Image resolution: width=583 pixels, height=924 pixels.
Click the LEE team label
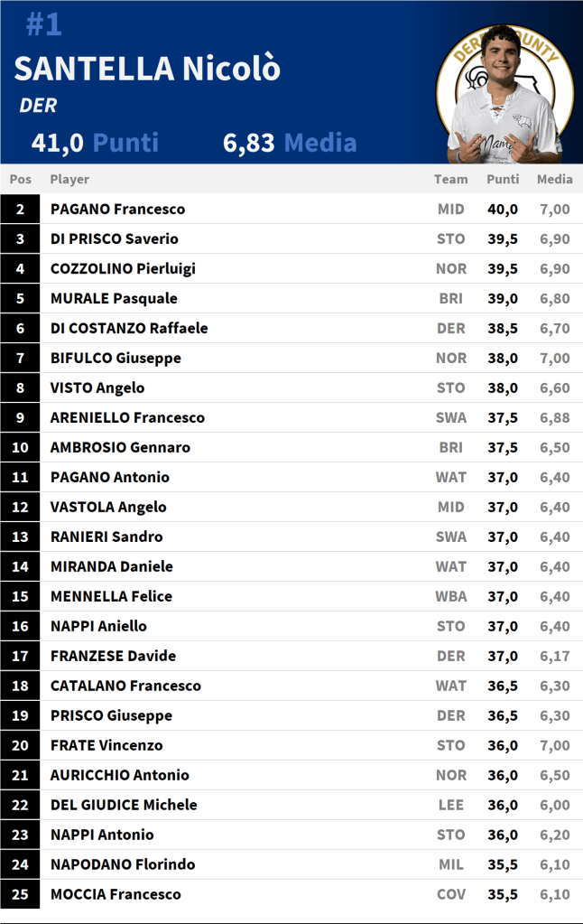450,805
